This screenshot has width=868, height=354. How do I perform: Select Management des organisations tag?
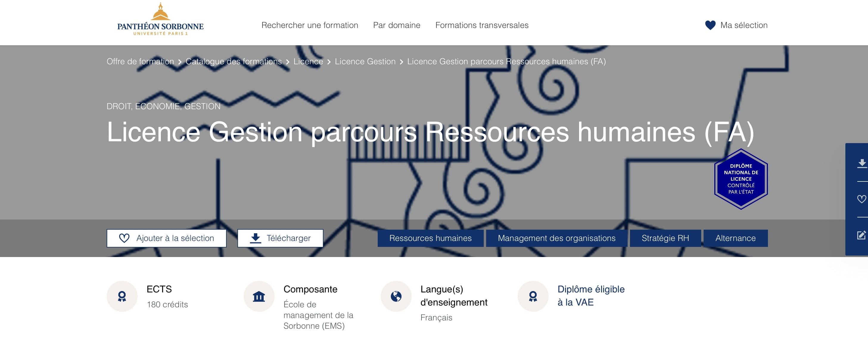tap(556, 238)
